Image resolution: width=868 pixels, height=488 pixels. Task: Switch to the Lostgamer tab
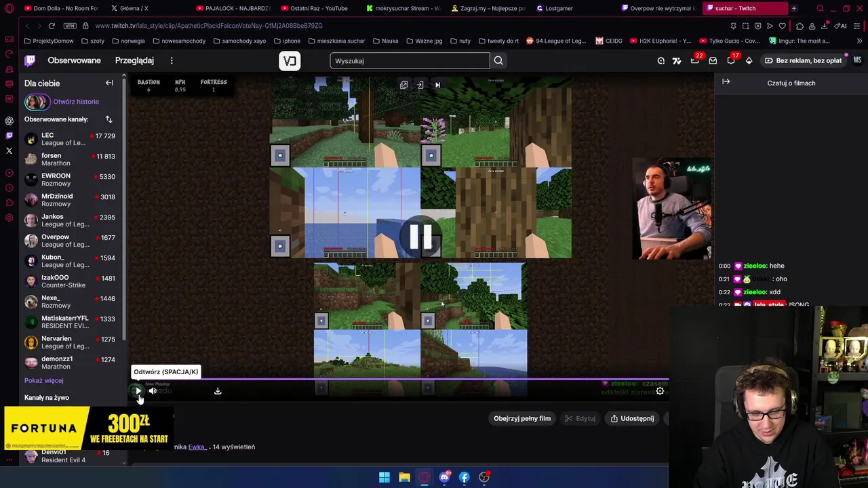(x=573, y=8)
